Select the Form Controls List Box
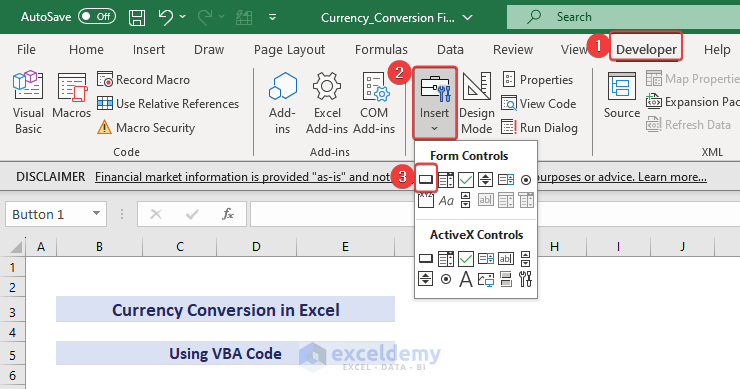This screenshot has height=389, width=740. point(506,179)
